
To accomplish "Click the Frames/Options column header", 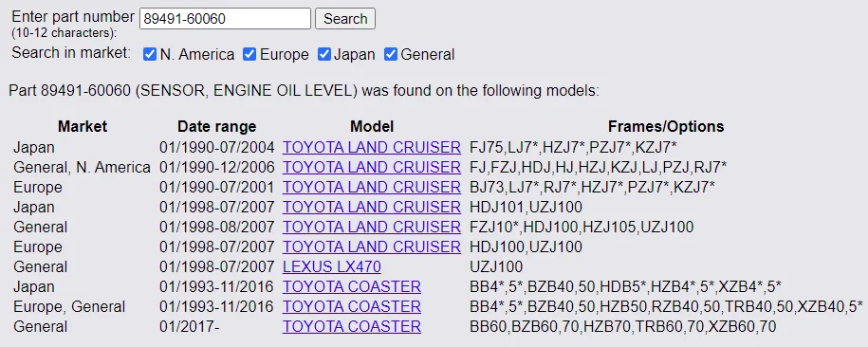I will 666,127.
